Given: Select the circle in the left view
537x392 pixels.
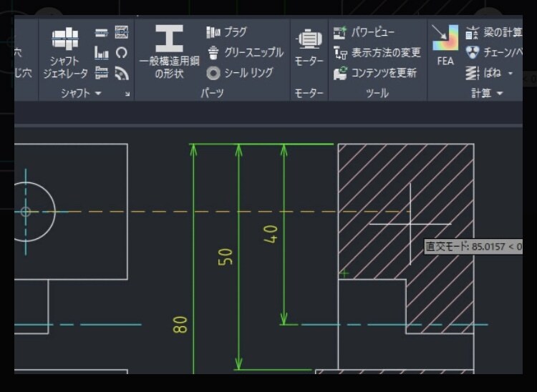Looking at the screenshot, I should click(55, 212).
